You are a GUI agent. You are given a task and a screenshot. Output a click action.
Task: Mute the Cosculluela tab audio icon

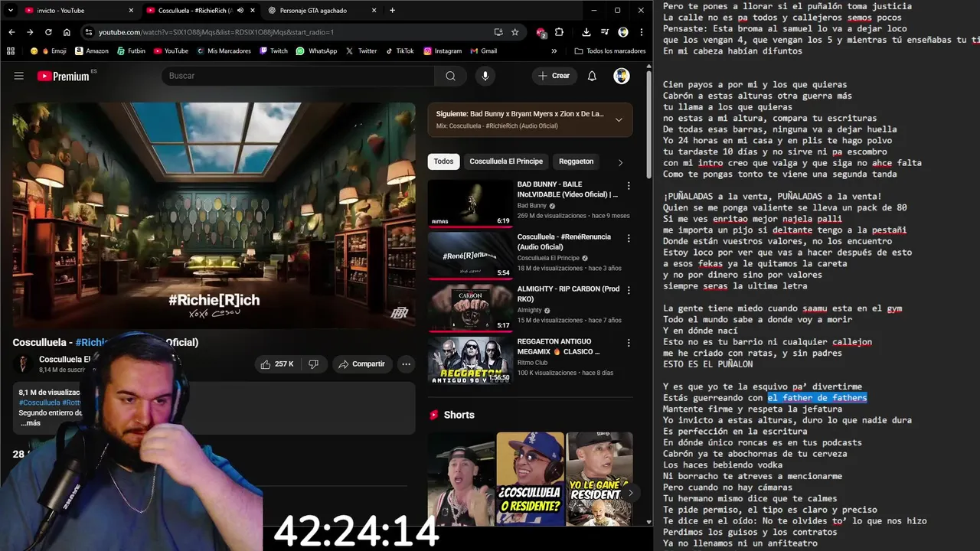tap(240, 11)
